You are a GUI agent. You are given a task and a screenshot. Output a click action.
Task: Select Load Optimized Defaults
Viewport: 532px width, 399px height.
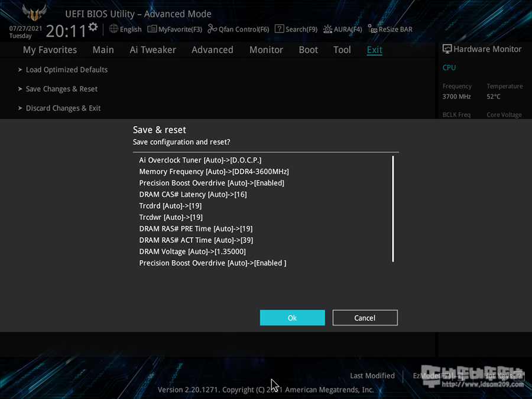[x=67, y=70]
